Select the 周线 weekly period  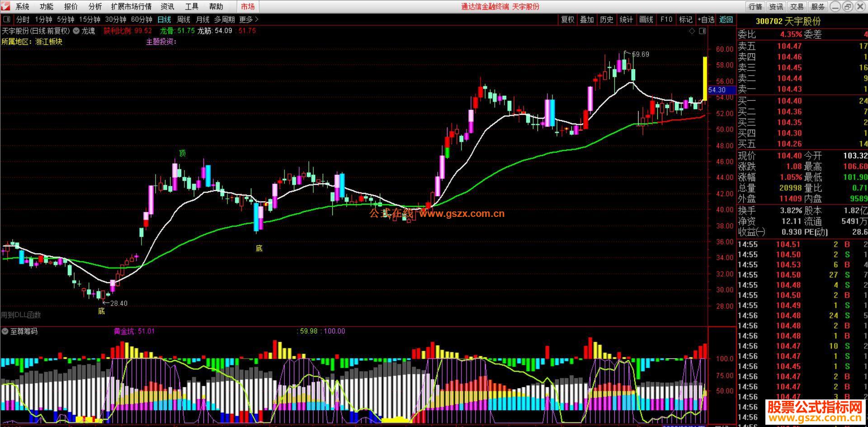[x=184, y=19]
